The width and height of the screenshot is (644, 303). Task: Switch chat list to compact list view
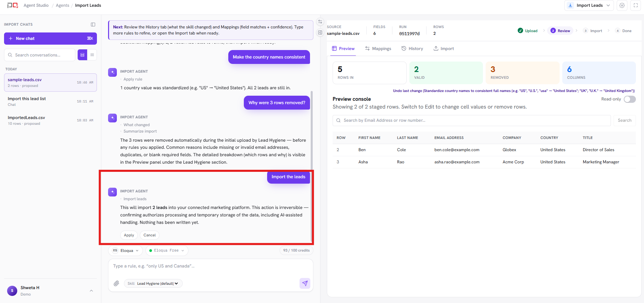tap(92, 55)
